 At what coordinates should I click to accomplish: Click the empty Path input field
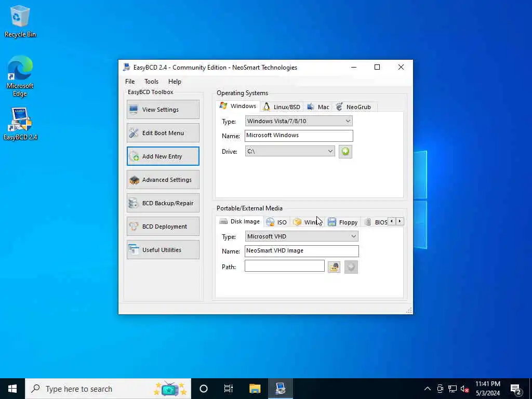284,266
